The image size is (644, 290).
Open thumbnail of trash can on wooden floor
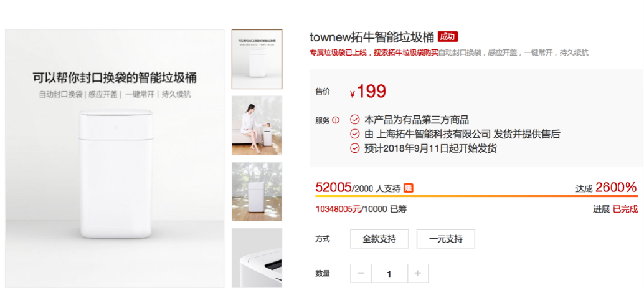tap(257, 191)
